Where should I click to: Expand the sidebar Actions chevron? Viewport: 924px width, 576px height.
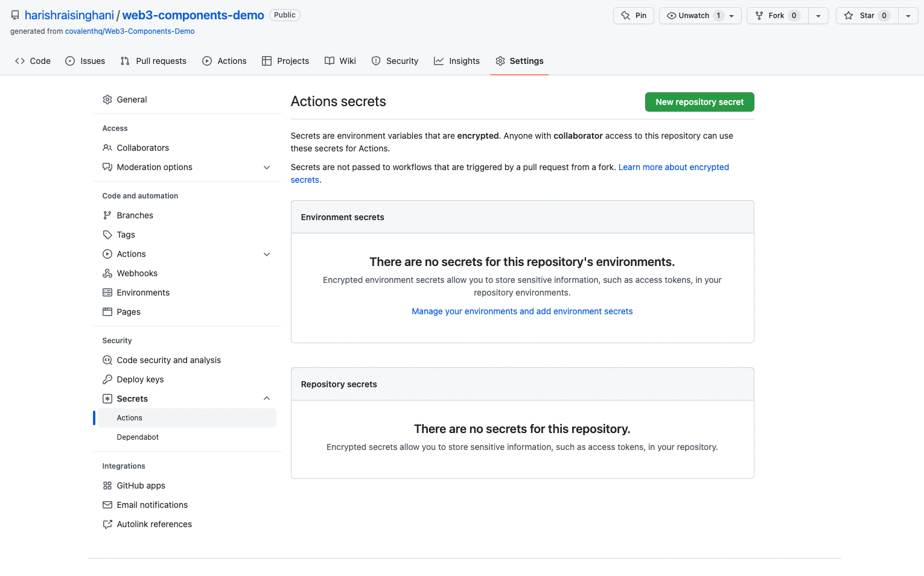coord(267,255)
